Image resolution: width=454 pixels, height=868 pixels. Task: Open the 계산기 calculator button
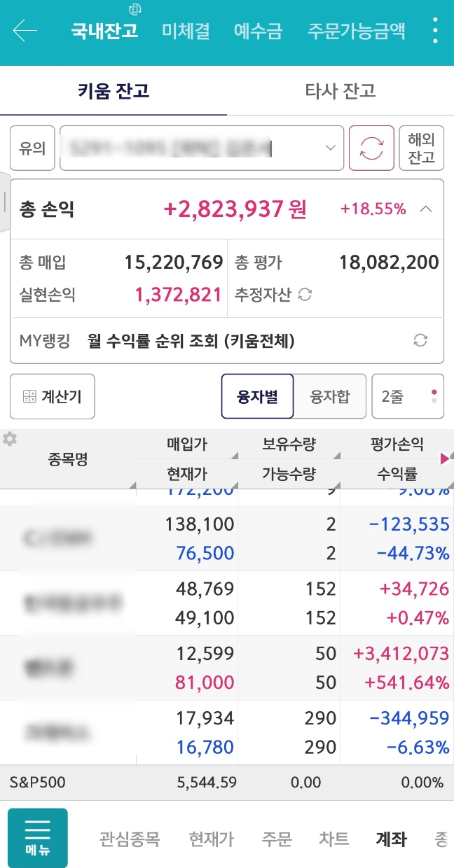53,396
